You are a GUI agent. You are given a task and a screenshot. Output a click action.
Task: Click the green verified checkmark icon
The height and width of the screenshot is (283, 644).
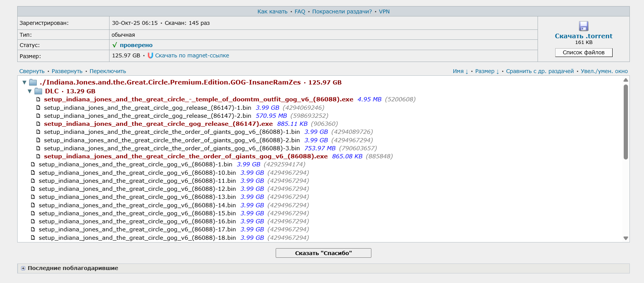[x=114, y=45]
